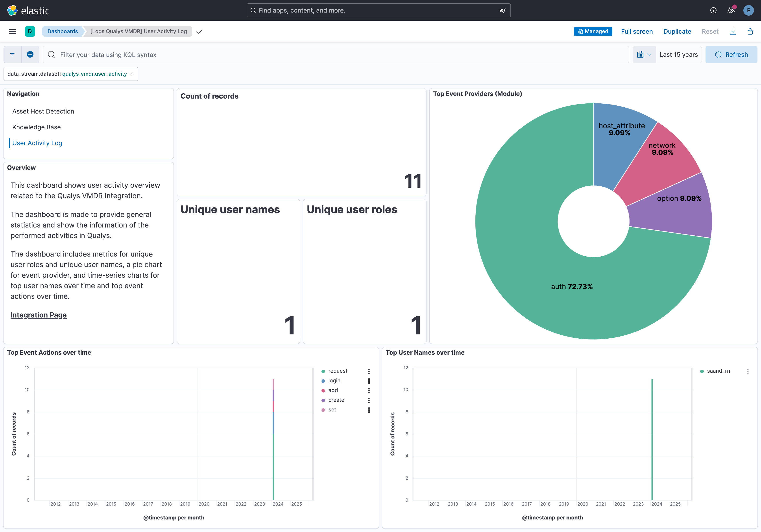Open the main navigation hamburger menu

point(12,31)
